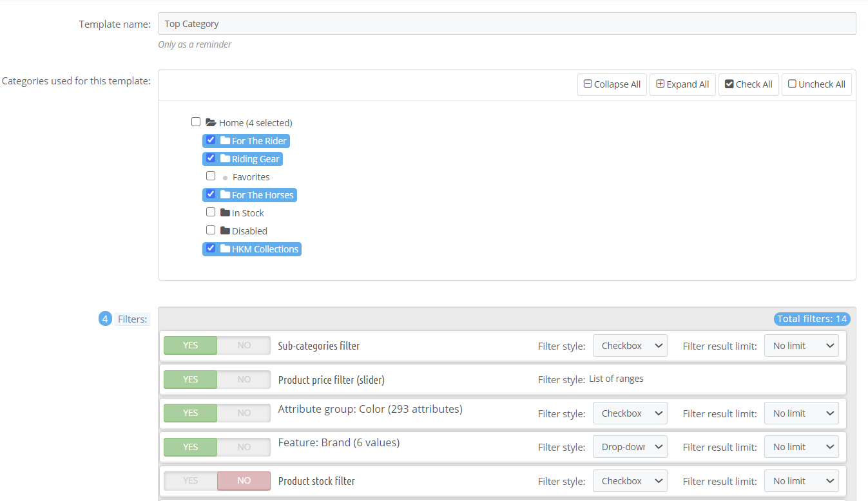Click the For The Horses folder icon
The height and width of the screenshot is (501, 868).
[225, 194]
